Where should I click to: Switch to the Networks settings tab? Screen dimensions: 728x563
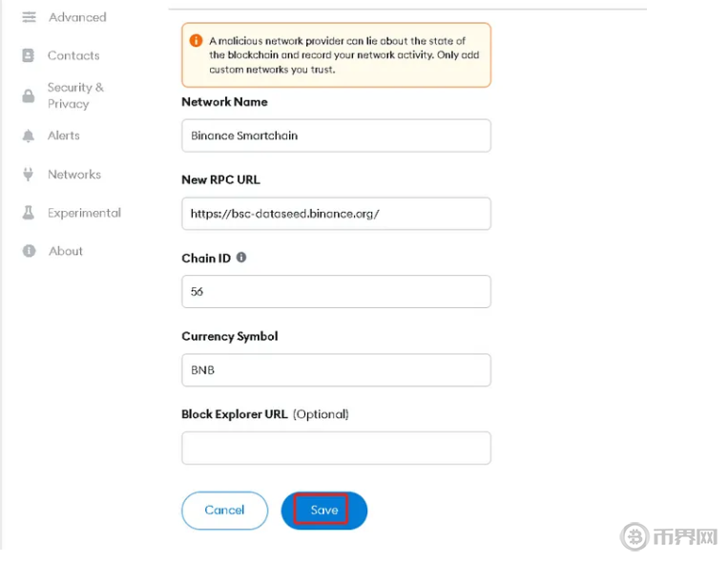[74, 175]
